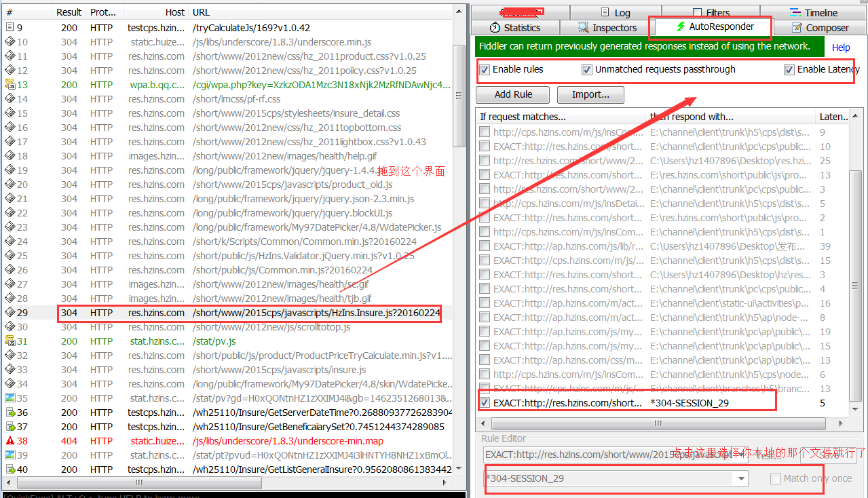
Task: Tick the Match only once checkbox
Action: click(776, 478)
